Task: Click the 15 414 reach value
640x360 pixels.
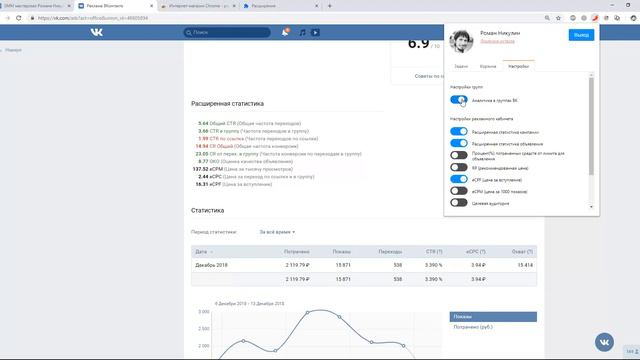Action: point(525,265)
